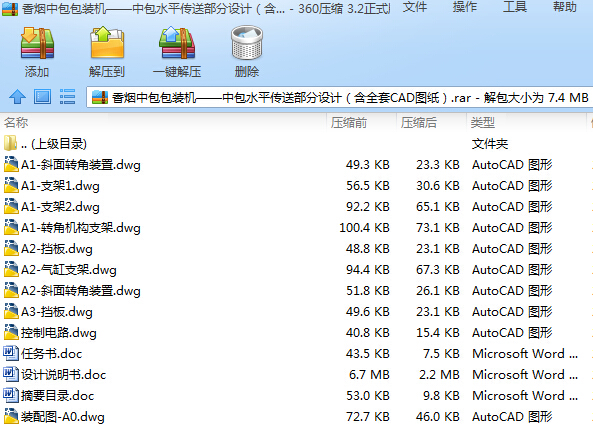593x432 pixels.
Task: Switch to list view button
Action: [67, 97]
